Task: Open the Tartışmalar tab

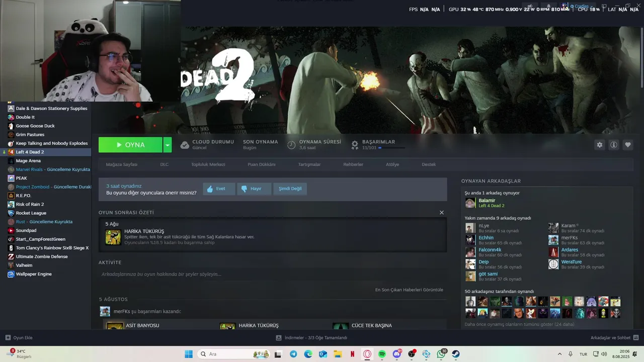Action: [x=309, y=164]
